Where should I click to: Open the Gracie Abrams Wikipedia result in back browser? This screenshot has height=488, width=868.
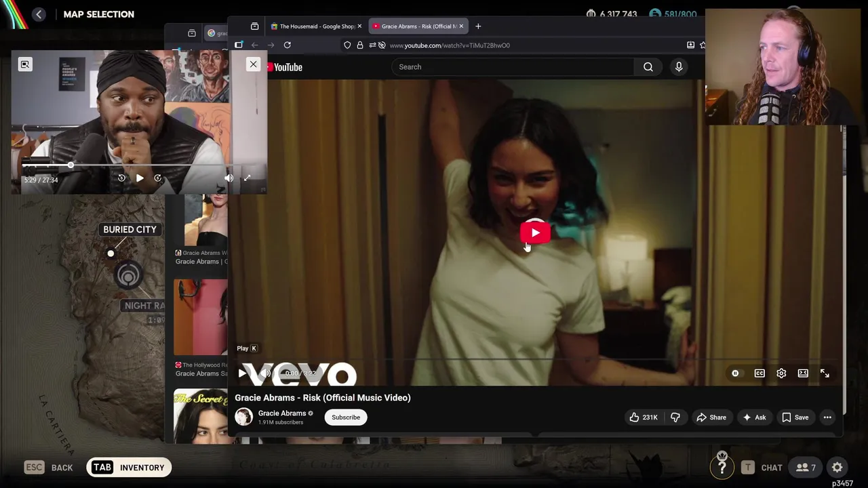[201, 258]
